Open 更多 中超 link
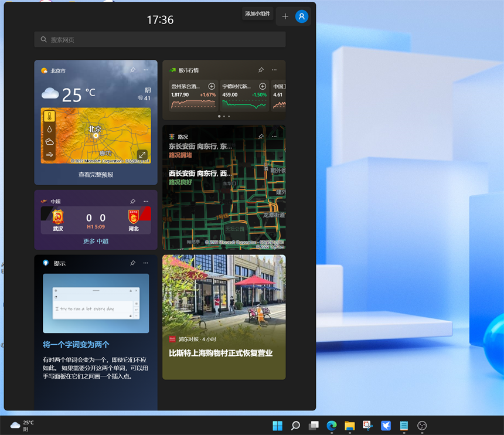The image size is (504, 435). 96,241
